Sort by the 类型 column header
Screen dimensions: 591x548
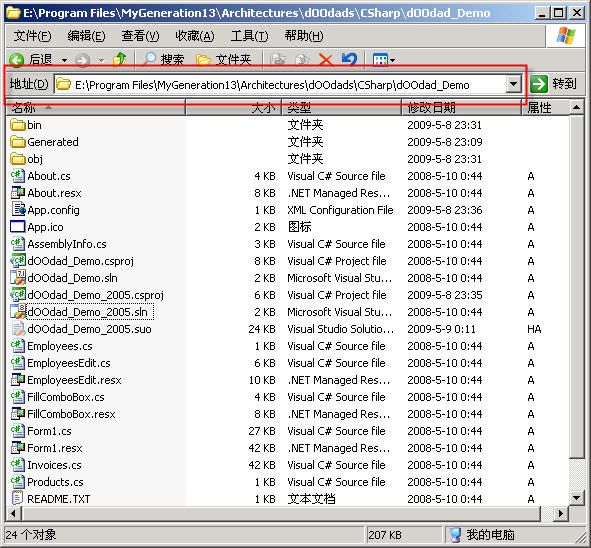[341, 108]
